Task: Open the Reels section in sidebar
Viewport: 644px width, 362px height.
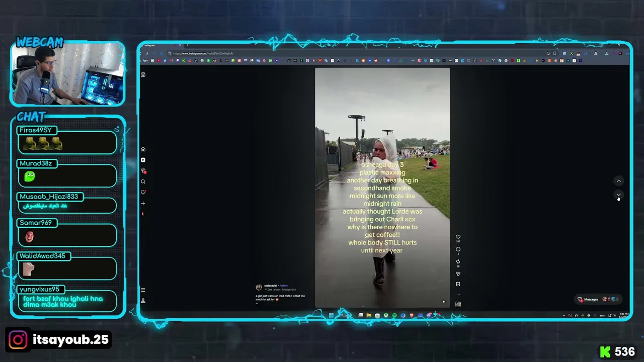Action: [143, 160]
